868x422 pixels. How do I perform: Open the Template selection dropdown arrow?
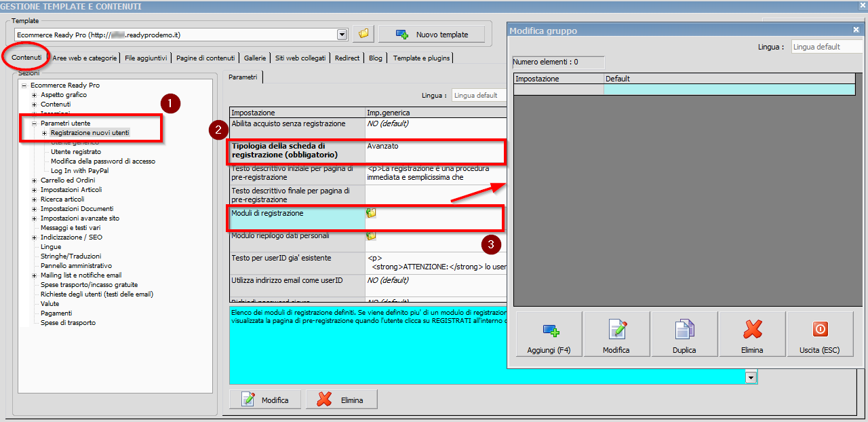pos(342,34)
